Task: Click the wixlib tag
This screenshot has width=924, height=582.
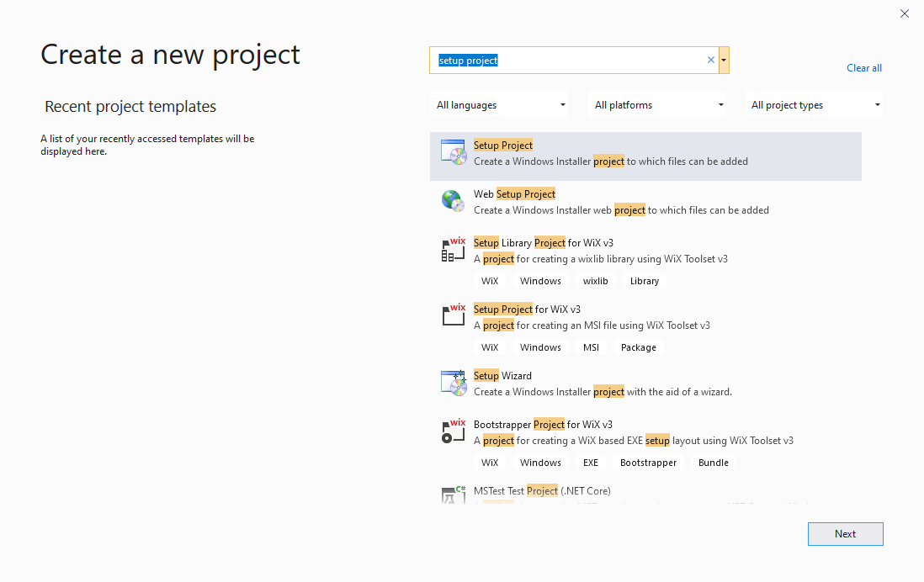Action: pyautogui.click(x=595, y=280)
